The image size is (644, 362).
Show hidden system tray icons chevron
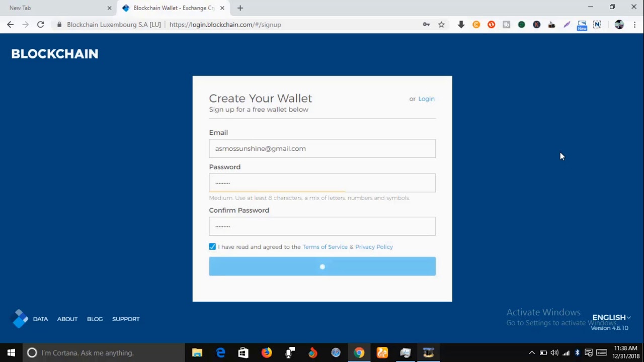[x=531, y=353]
